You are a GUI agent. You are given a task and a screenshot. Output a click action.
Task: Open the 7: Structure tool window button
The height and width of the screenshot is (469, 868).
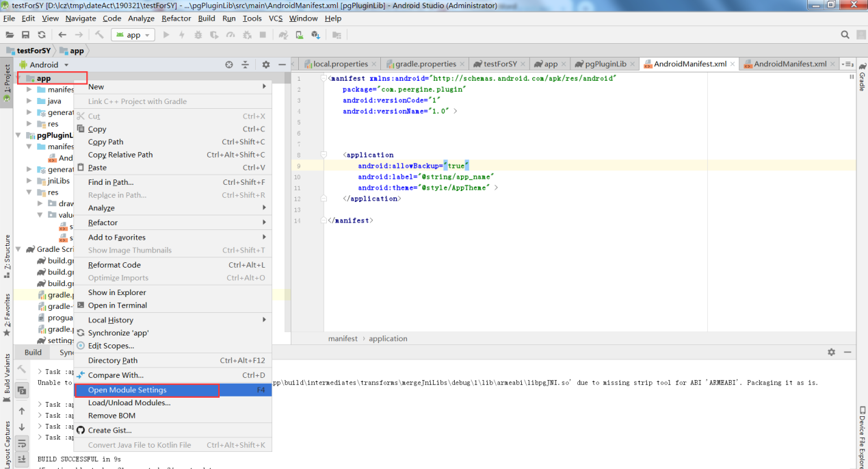pyautogui.click(x=7, y=257)
